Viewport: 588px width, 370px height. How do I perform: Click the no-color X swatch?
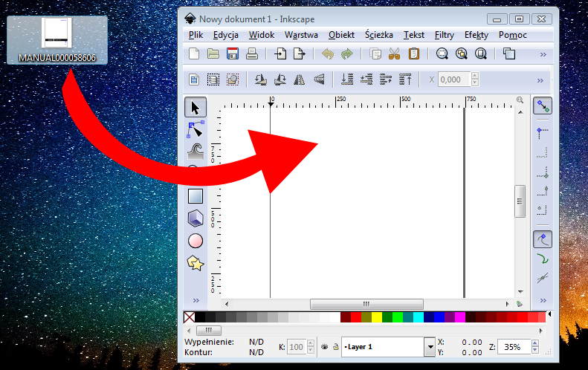click(190, 317)
